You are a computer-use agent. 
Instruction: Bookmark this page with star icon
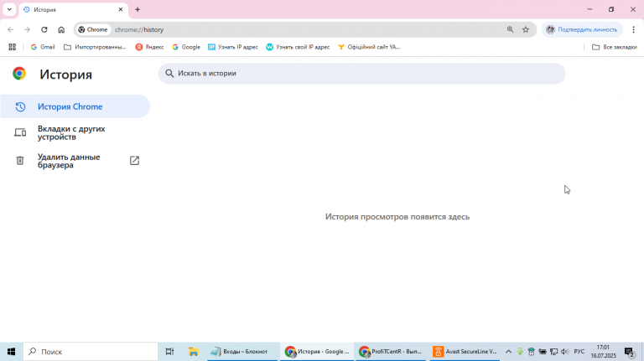pyautogui.click(x=526, y=29)
